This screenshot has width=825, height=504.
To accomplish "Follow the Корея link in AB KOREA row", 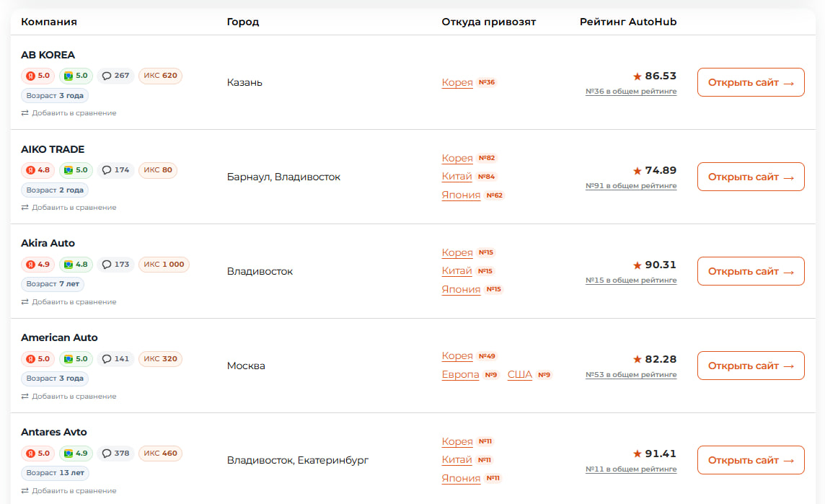I will click(457, 83).
